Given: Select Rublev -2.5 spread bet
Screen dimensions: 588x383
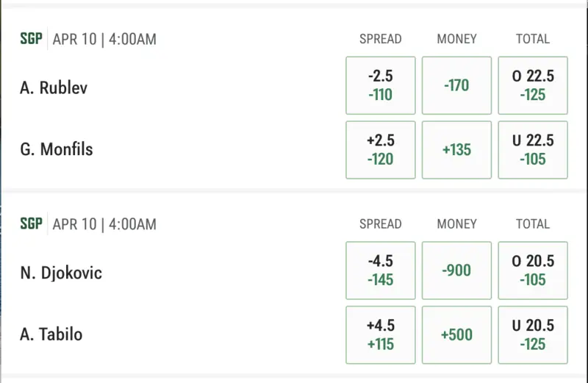Looking at the screenshot, I should click(x=381, y=86).
